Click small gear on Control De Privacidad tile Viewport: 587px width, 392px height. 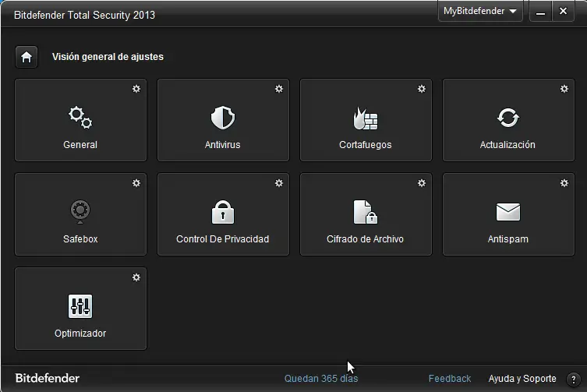click(279, 183)
